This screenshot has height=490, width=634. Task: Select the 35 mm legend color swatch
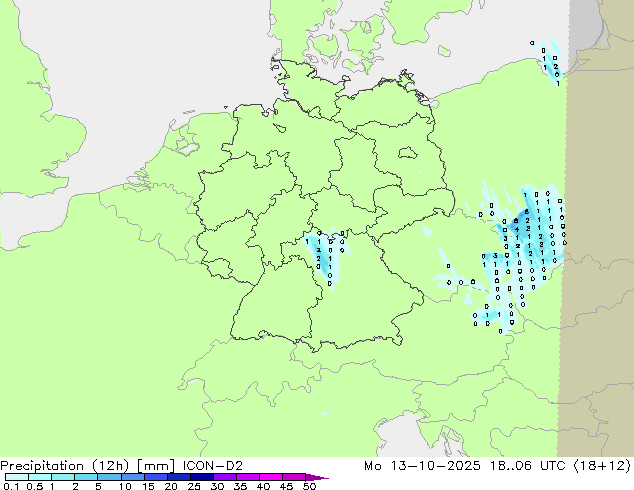[x=247, y=477]
